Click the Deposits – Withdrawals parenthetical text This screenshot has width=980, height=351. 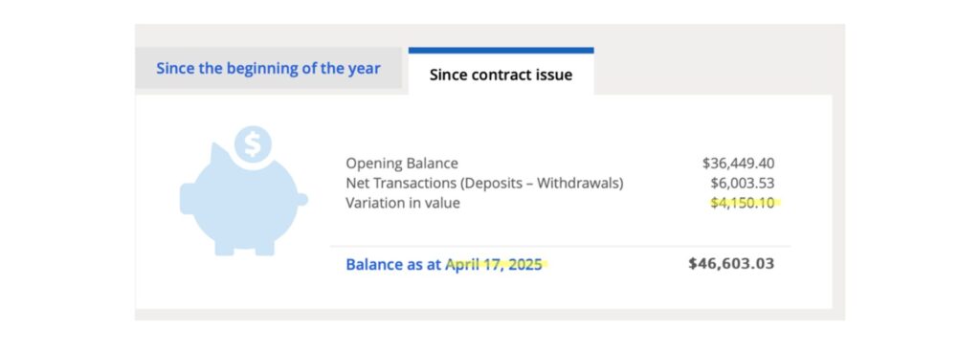(x=533, y=184)
